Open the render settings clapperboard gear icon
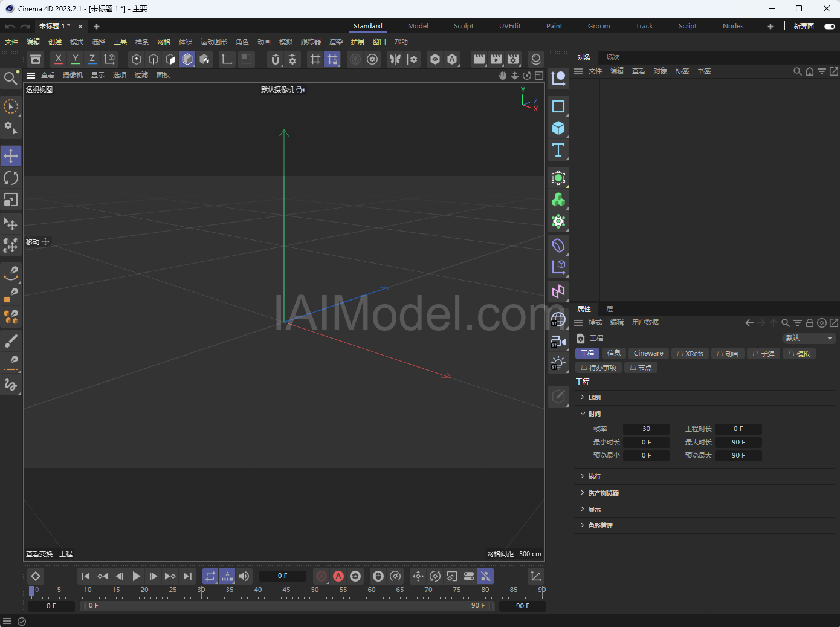 pos(513,59)
